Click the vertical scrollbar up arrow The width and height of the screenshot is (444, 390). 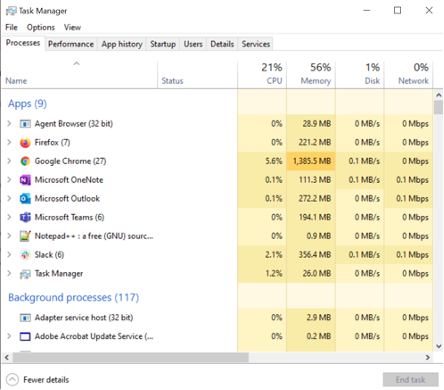(438, 95)
